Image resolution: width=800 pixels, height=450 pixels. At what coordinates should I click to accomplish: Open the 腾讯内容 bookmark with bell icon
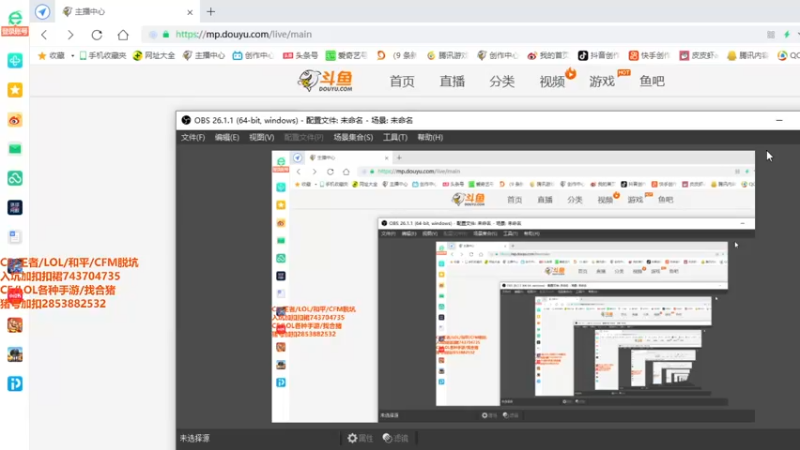point(747,56)
